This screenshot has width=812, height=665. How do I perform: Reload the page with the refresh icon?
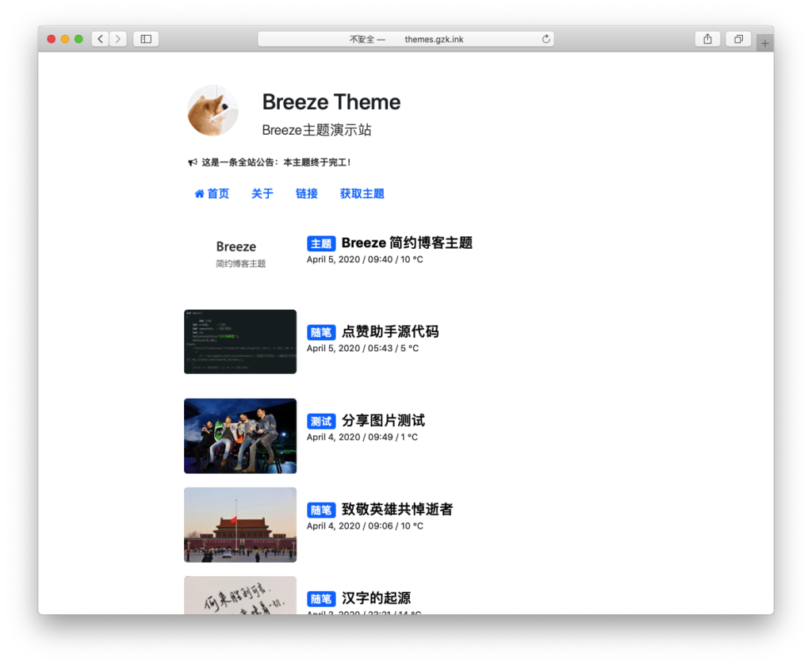tap(545, 38)
